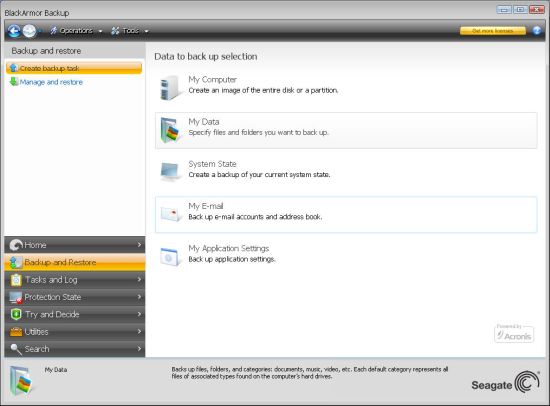
Task: Click the Backup and restore panel header
Action: click(75, 51)
